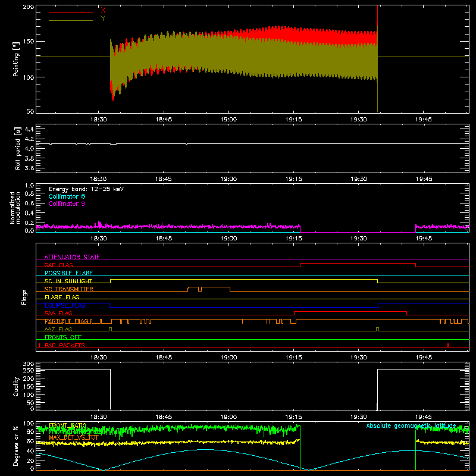Click 19:15 under the modulation plot
The width and height of the screenshot is (476, 476).
coord(293,239)
